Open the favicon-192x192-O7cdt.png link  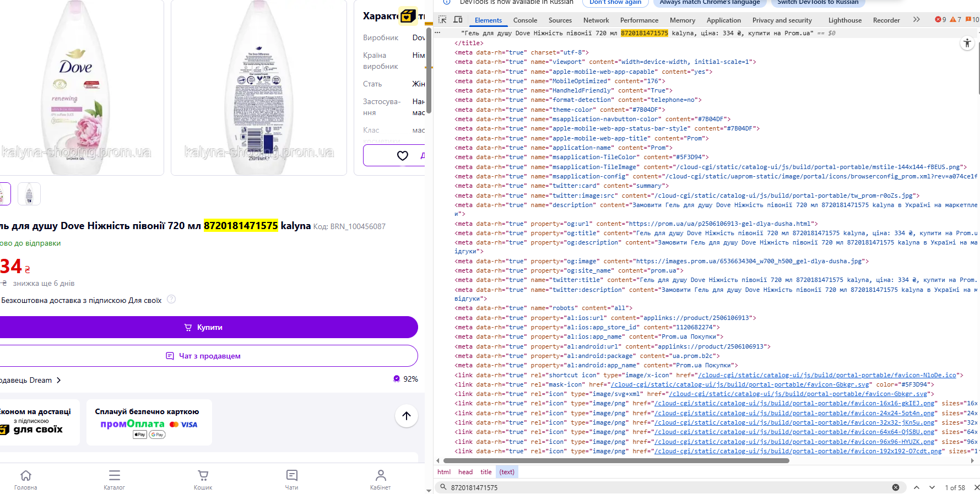point(799,452)
